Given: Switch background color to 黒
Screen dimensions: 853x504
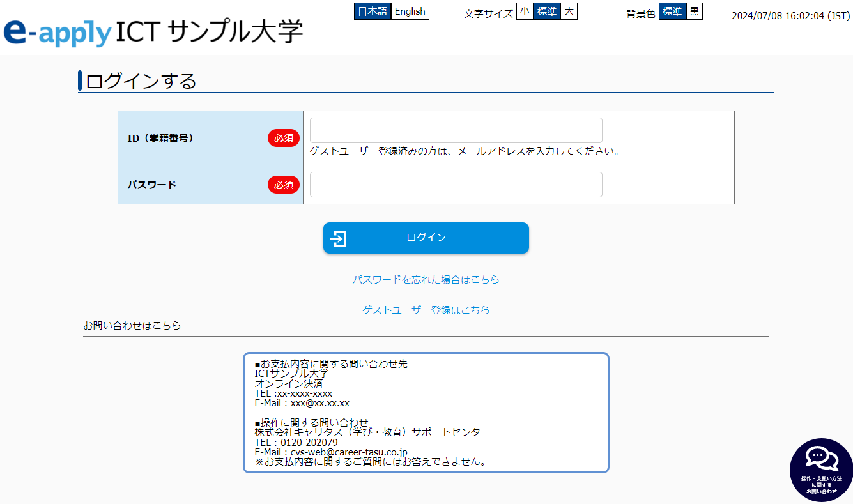Looking at the screenshot, I should (695, 11).
